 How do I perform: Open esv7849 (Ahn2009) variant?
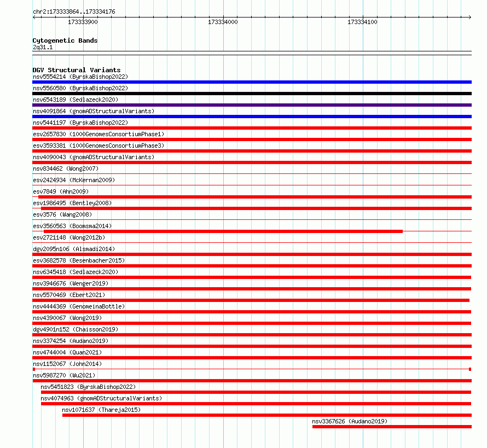click(x=61, y=191)
